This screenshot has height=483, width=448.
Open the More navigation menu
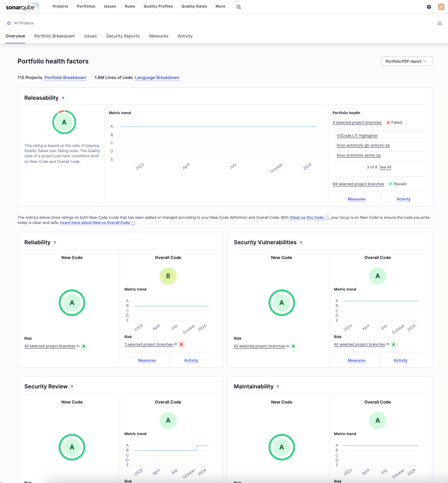(x=220, y=6)
